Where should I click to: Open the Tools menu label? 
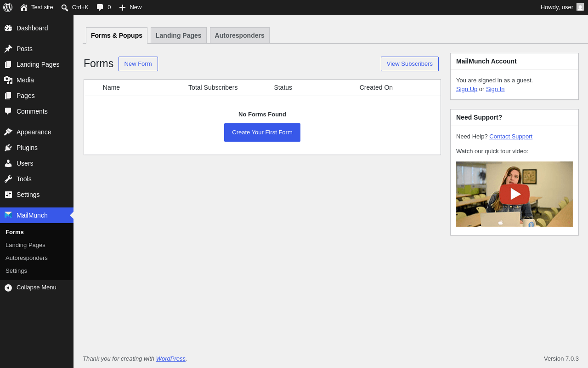[x=24, y=179]
